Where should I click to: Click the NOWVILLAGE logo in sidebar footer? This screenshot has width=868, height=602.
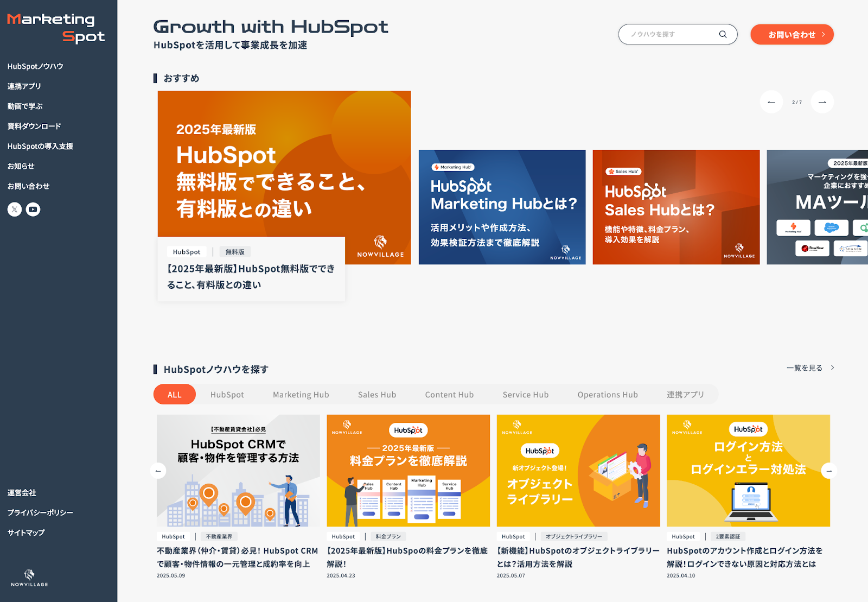(29, 578)
